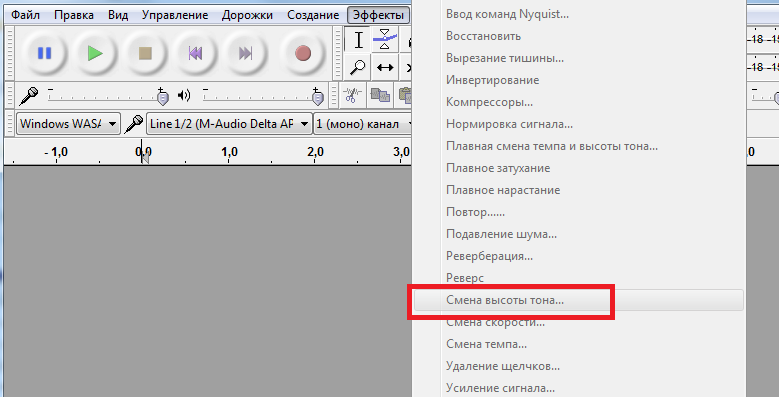Choose Плавное затухание effect
The image size is (779, 397).
coord(579,168)
